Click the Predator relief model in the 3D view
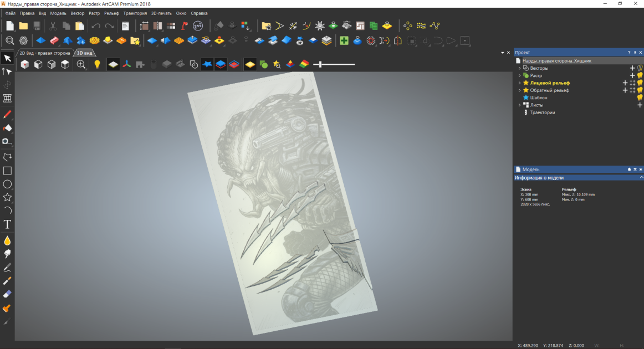The image size is (644, 349). (283, 203)
